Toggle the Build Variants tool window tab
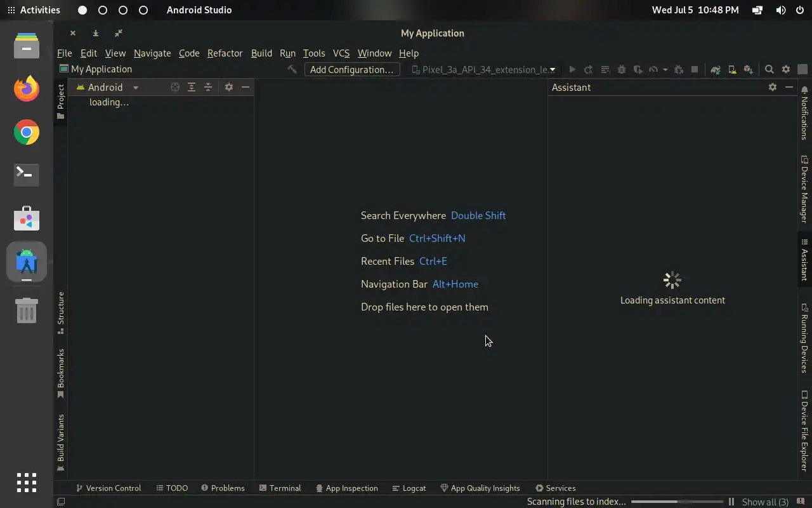The width and height of the screenshot is (812, 508). coord(61,443)
